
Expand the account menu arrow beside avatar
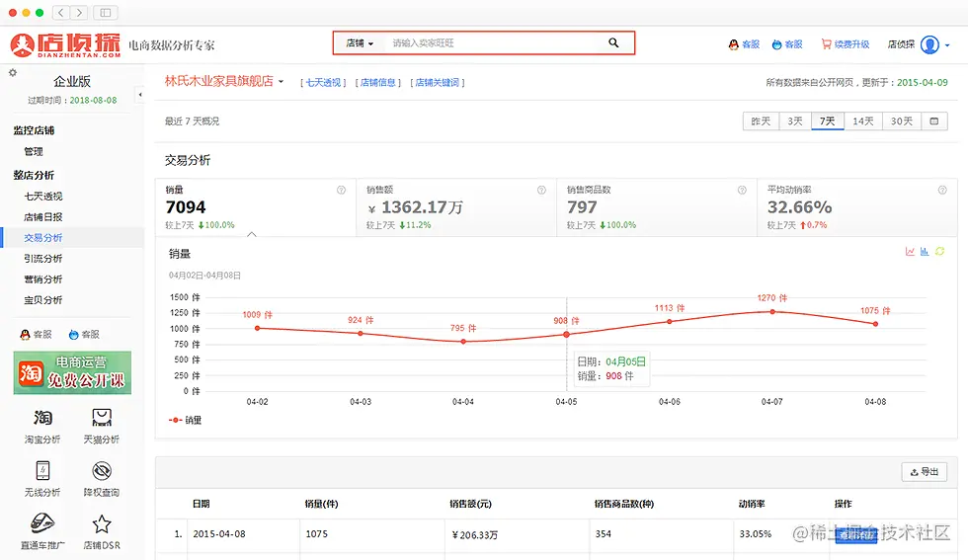(947, 45)
